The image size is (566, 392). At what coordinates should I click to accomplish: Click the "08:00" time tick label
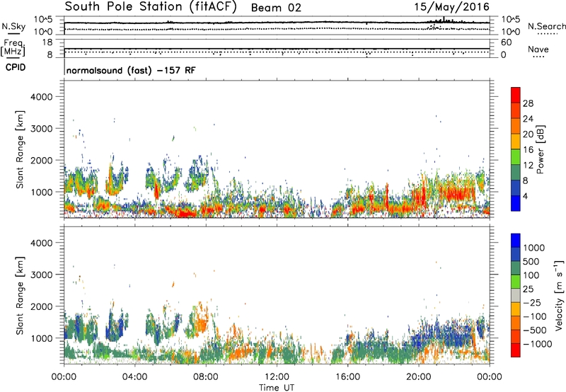pyautogui.click(x=205, y=377)
